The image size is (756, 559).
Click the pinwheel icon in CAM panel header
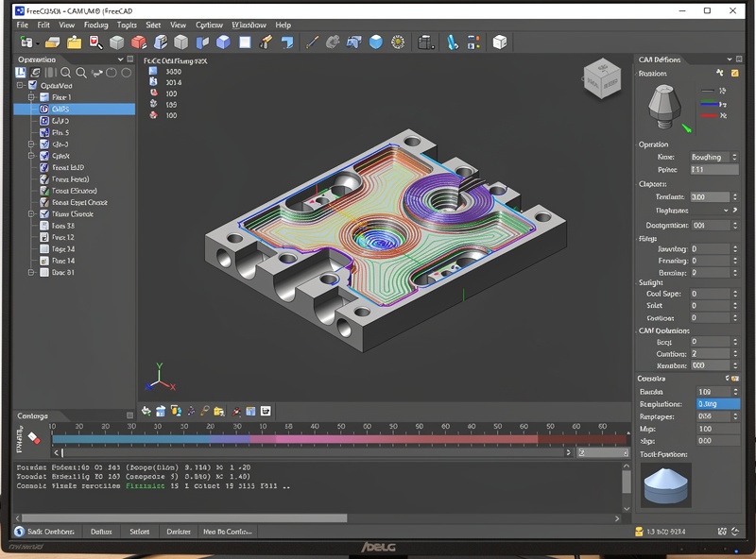(719, 73)
